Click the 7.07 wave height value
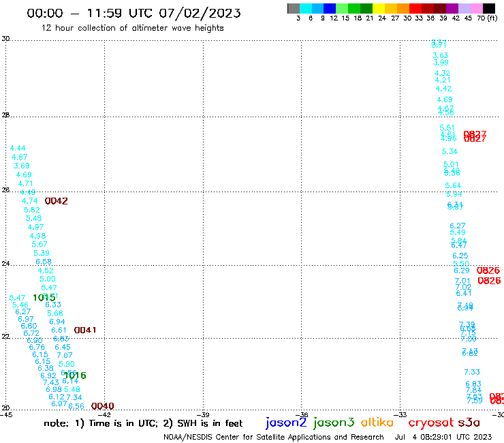 (65, 355)
